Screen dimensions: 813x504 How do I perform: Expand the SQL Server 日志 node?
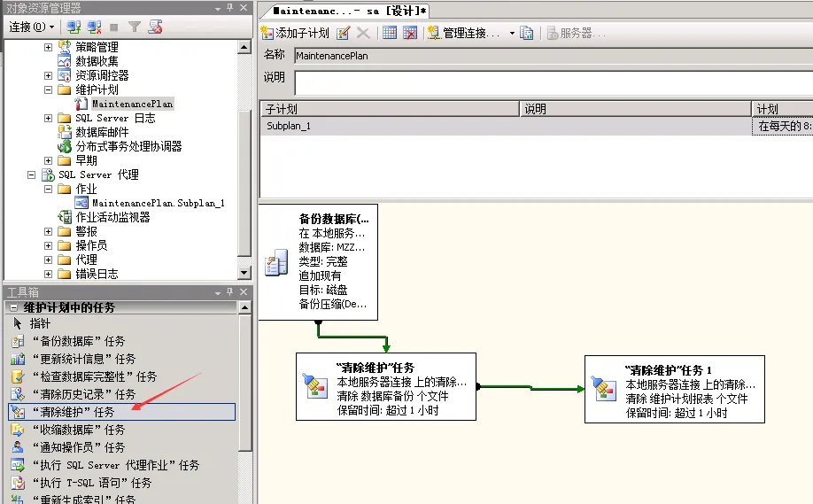tap(48, 118)
